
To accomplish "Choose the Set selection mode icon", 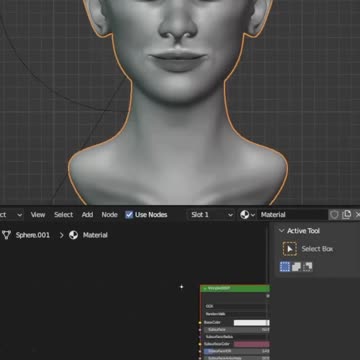I will click(x=285, y=267).
